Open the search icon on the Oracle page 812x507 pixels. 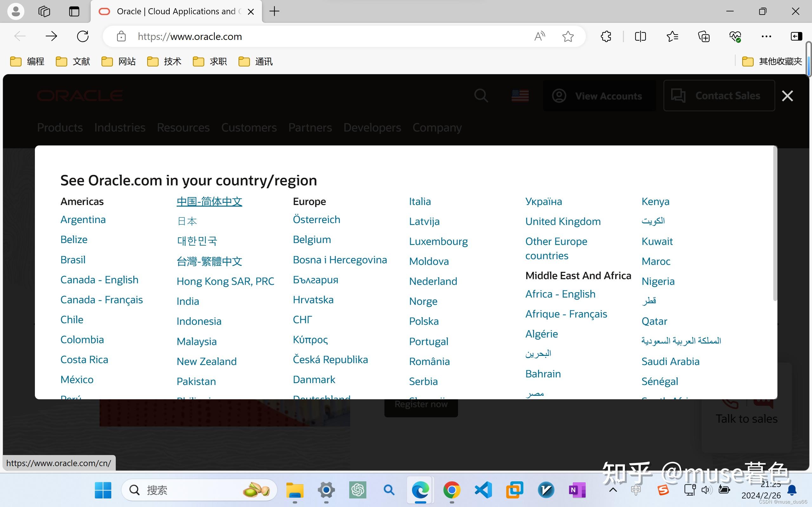(481, 96)
